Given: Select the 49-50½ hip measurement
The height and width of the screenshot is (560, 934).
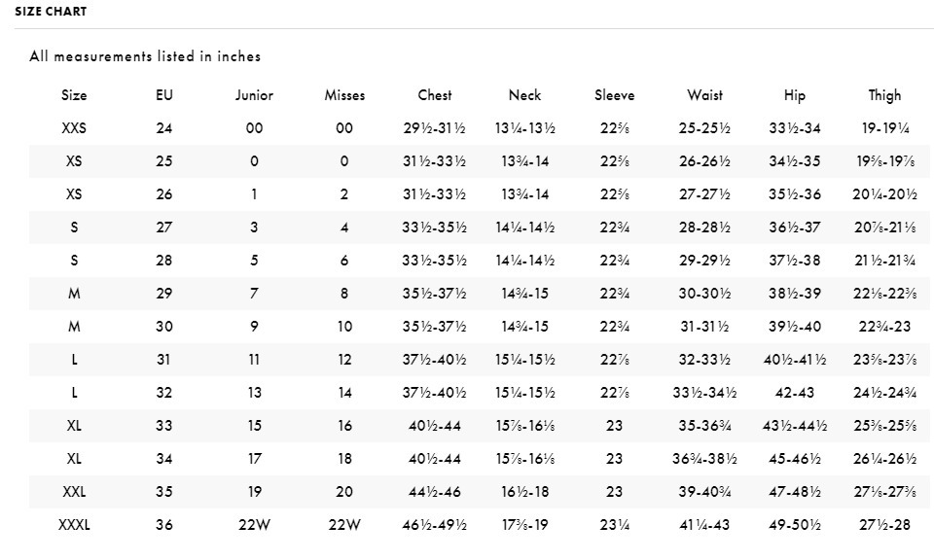Looking at the screenshot, I should point(795,525).
